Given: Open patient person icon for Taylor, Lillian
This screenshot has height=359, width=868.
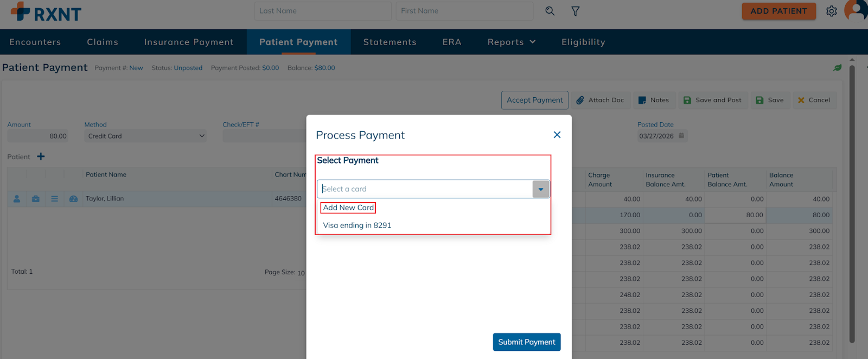Looking at the screenshot, I should click(x=17, y=199).
